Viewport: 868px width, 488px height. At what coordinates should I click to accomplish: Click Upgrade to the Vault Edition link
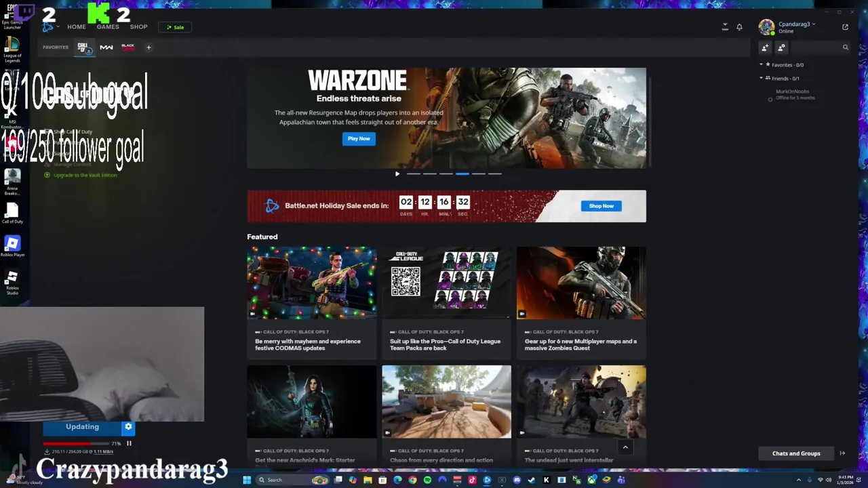click(x=85, y=175)
